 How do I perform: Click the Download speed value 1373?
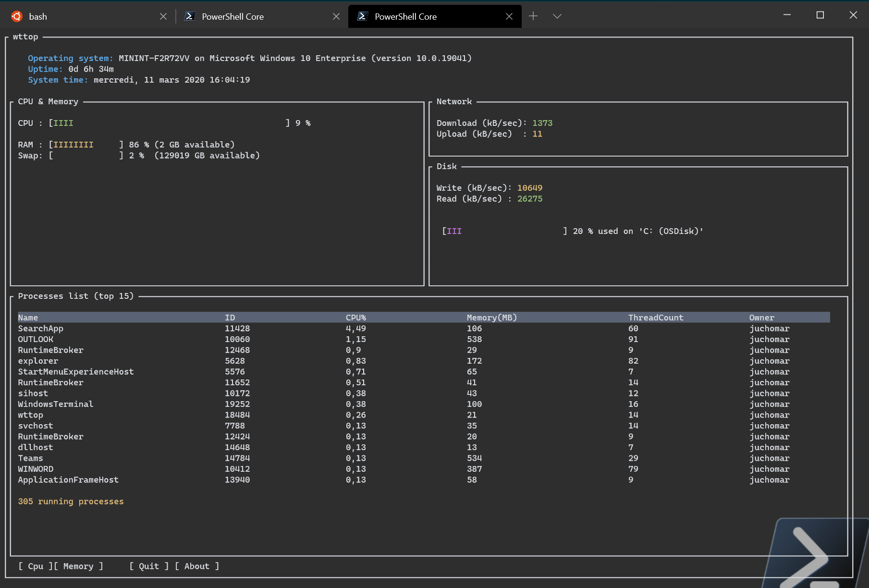pos(542,123)
